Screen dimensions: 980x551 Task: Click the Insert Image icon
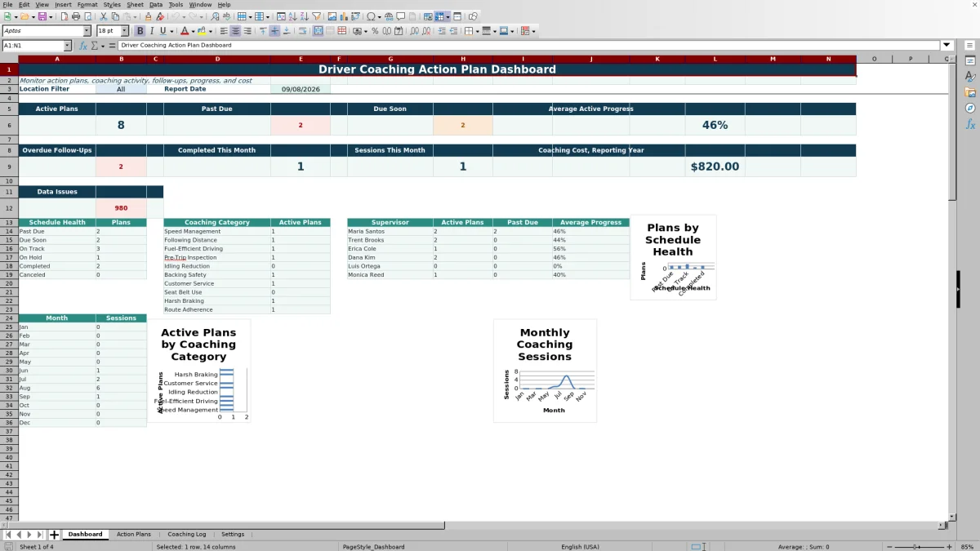[x=332, y=16]
